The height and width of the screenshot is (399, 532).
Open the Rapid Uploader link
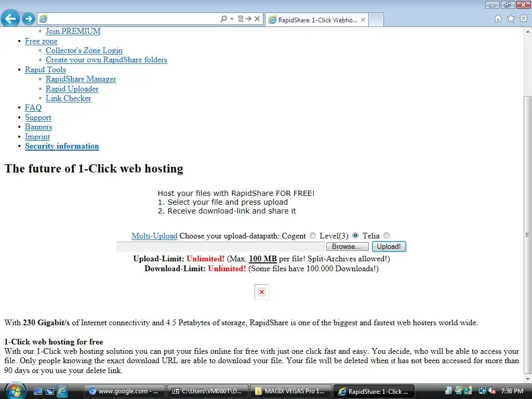(72, 89)
